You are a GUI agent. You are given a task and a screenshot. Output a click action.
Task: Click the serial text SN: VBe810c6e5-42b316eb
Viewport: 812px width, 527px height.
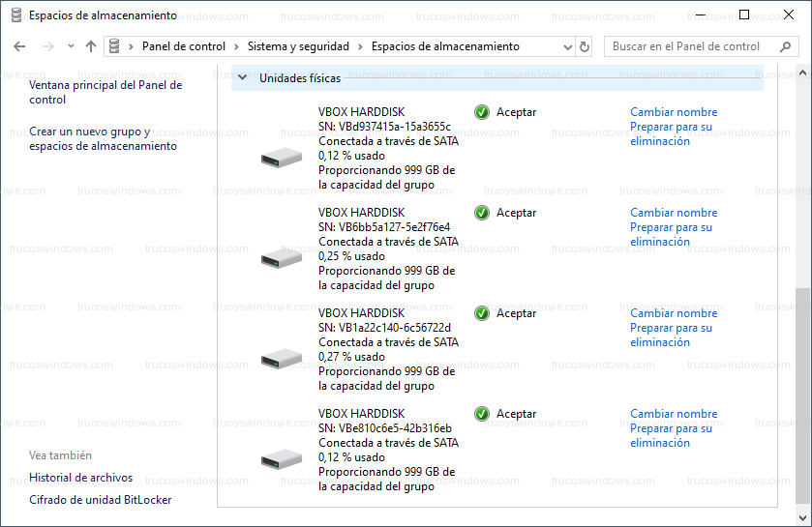(x=385, y=428)
